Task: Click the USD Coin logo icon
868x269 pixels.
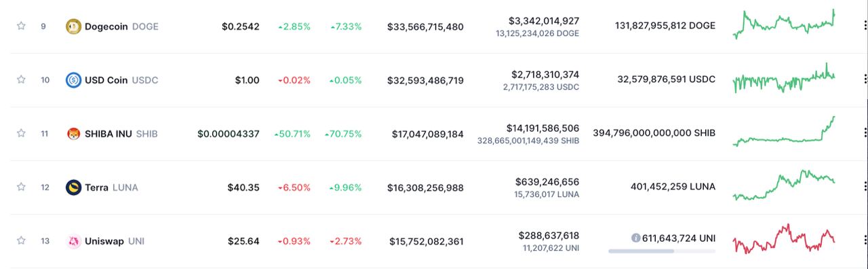Action: click(73, 80)
